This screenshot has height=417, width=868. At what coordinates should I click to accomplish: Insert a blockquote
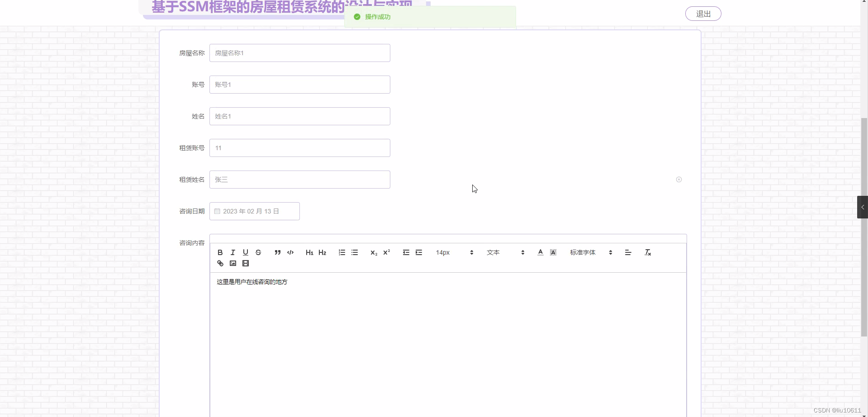[x=277, y=252]
